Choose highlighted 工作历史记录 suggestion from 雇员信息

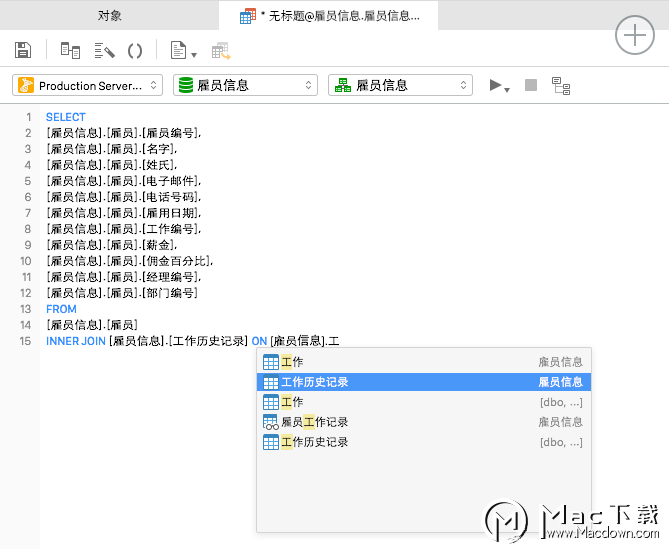tap(424, 382)
